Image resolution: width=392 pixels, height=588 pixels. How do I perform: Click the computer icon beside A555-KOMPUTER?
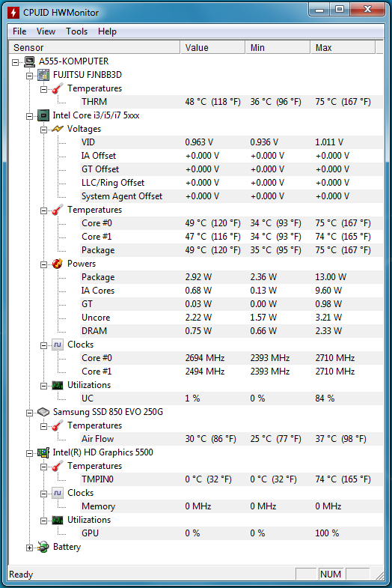point(30,61)
